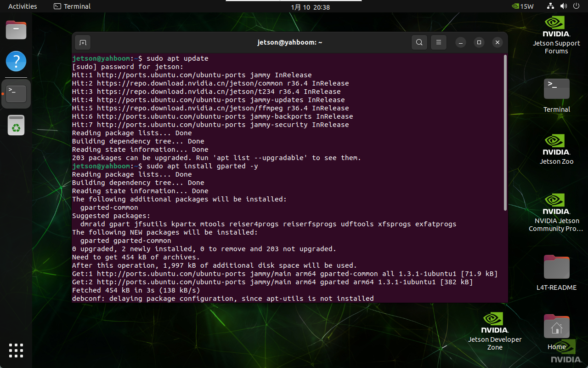588x368 pixels.
Task: Open the Jetson Developer Zone shortcut
Action: 495,330
